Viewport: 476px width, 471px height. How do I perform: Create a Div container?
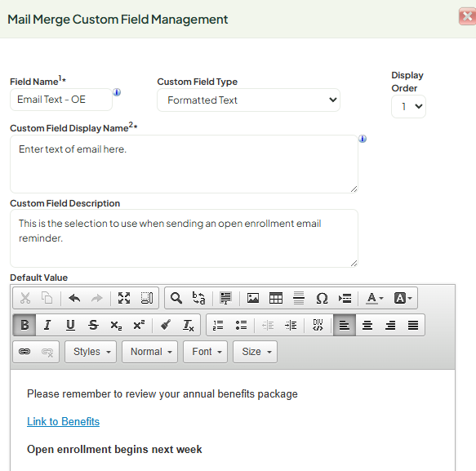[x=318, y=325]
